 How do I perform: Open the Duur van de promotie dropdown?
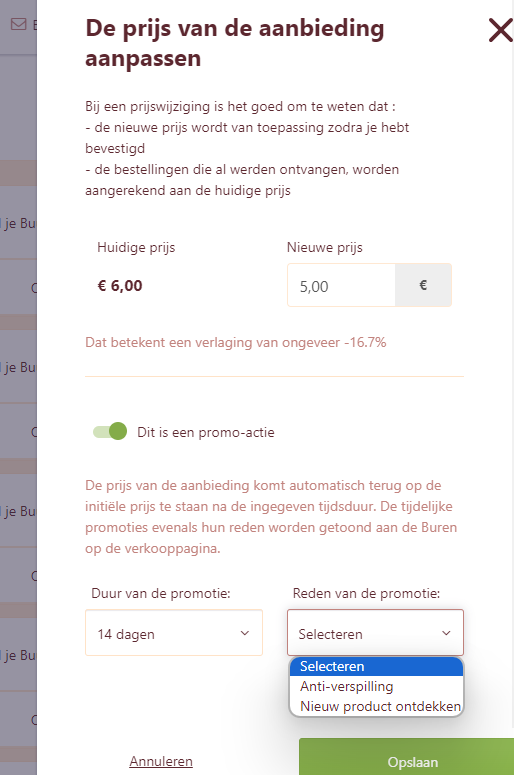[174, 633]
